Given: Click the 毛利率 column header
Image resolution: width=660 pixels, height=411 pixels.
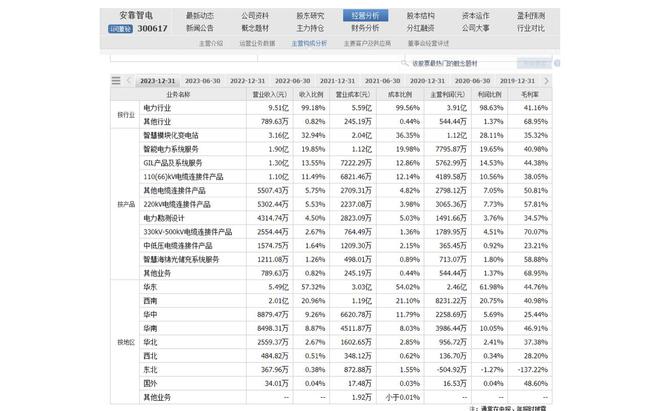Looking at the screenshot, I should pyautogui.click(x=530, y=95).
